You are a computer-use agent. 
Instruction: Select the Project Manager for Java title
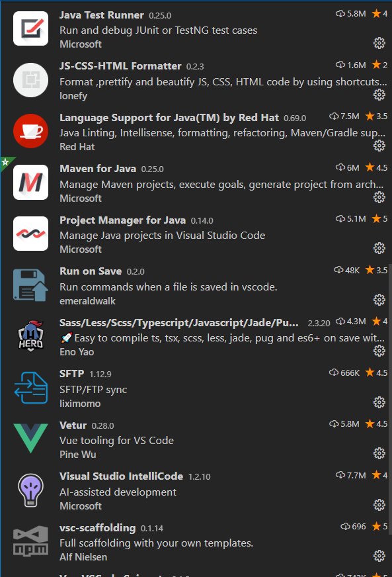(122, 220)
